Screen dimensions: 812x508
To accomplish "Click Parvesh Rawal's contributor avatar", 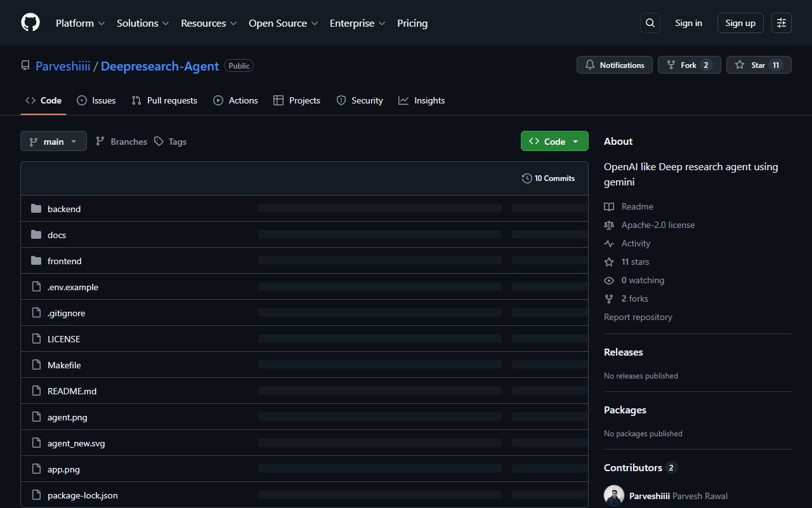I will 613,495.
